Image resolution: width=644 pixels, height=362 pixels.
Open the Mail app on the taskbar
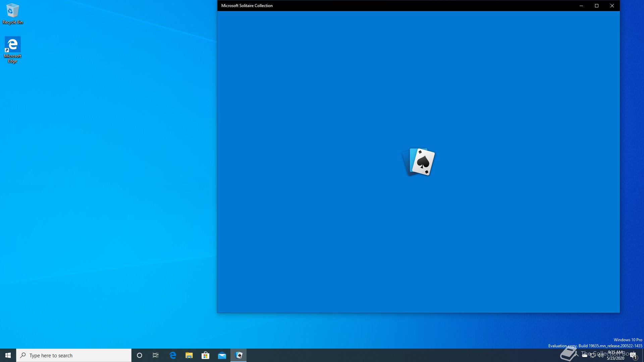point(222,355)
